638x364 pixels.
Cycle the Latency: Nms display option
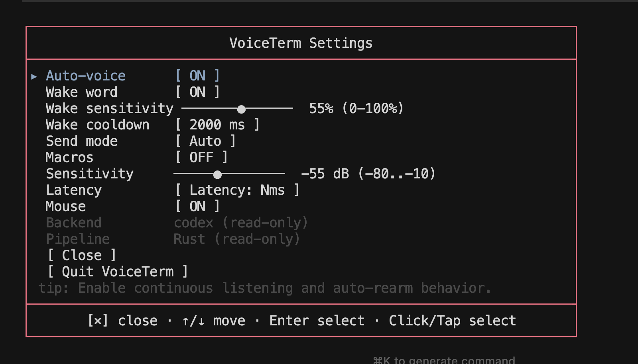(x=237, y=190)
